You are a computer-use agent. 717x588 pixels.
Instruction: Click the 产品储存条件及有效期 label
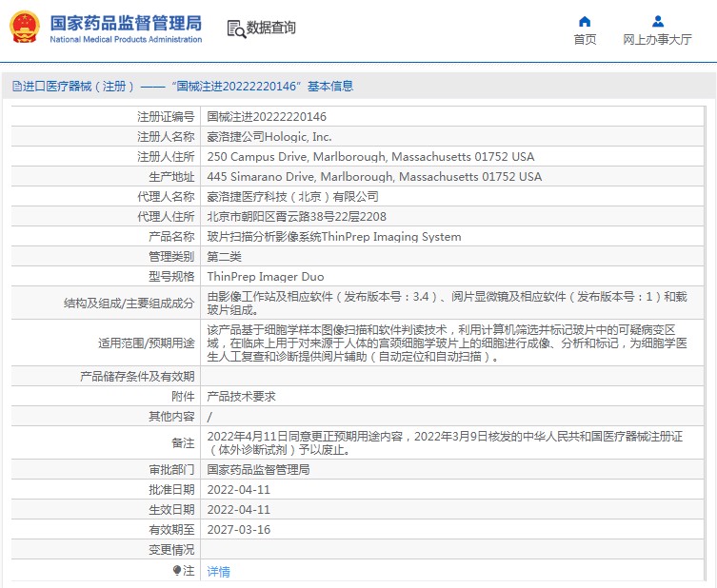point(137,377)
